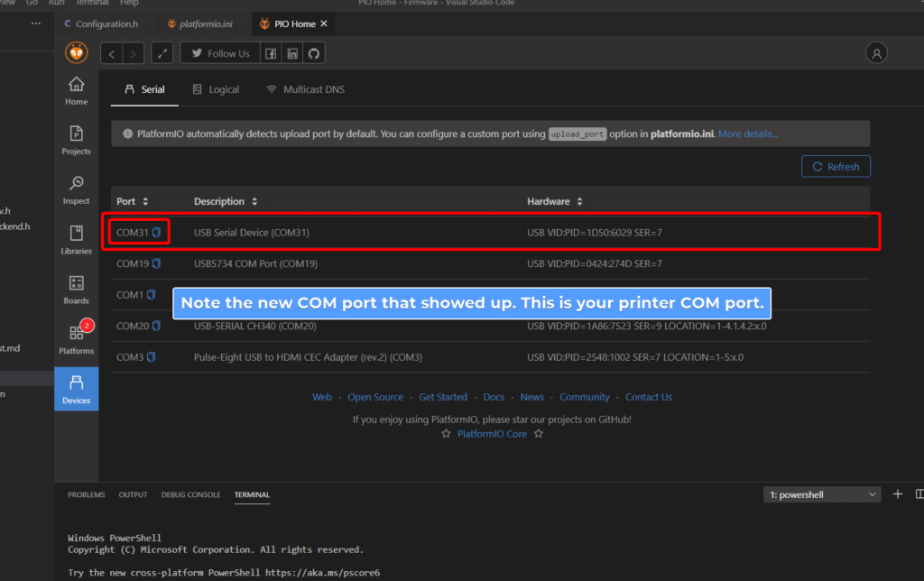Open the Get Started footer link
Screen dimensions: 924x581
(x=443, y=397)
